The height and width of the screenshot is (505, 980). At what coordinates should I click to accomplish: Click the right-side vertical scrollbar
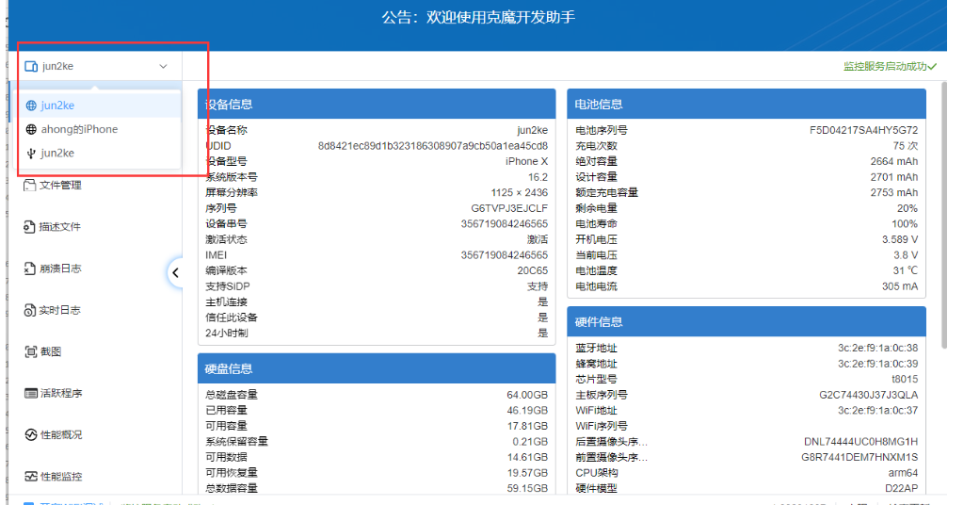click(943, 214)
